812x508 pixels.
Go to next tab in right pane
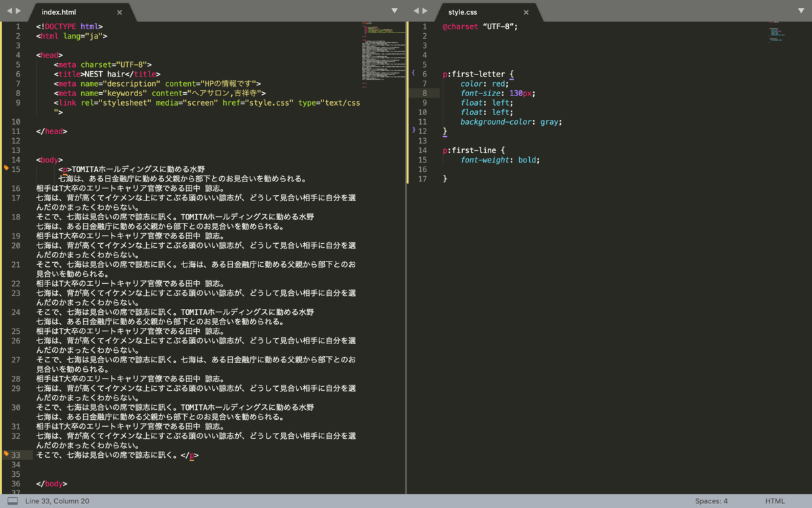425,12
